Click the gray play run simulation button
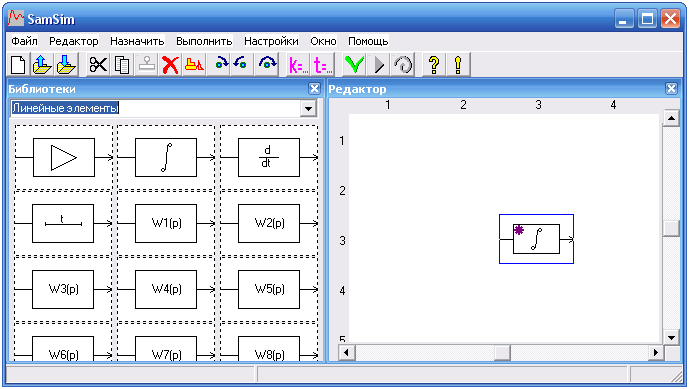 (378, 65)
